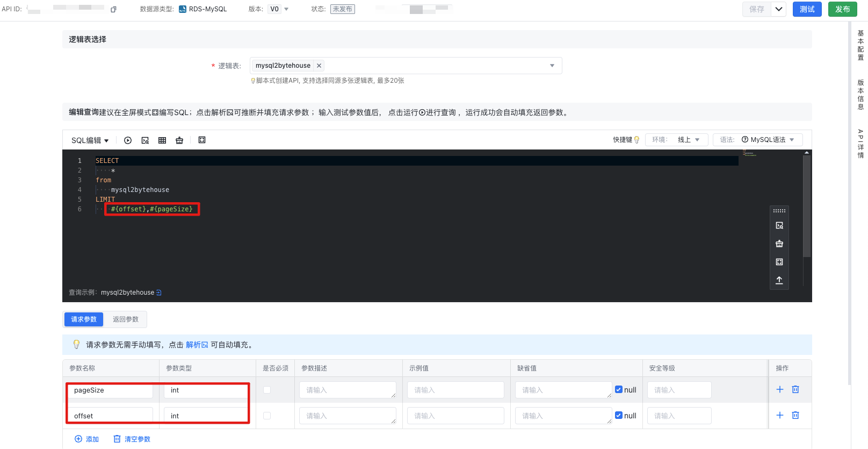Toggle the required checkbox for offset
Viewport: 868px width, 449px height.
[267, 416]
